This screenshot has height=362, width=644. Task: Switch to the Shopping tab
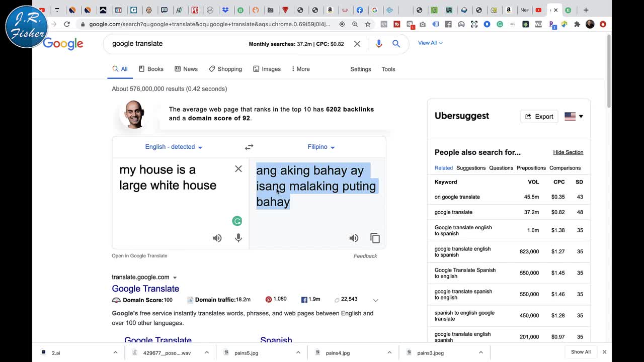pyautogui.click(x=225, y=69)
